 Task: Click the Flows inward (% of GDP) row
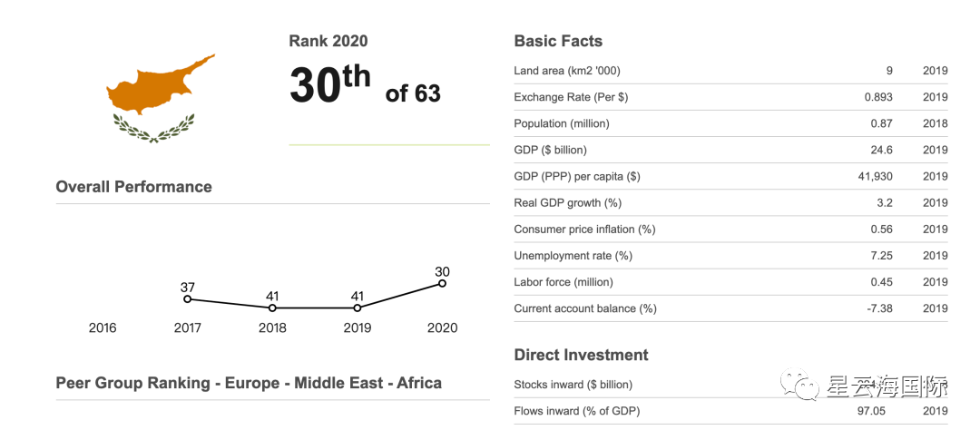click(576, 411)
